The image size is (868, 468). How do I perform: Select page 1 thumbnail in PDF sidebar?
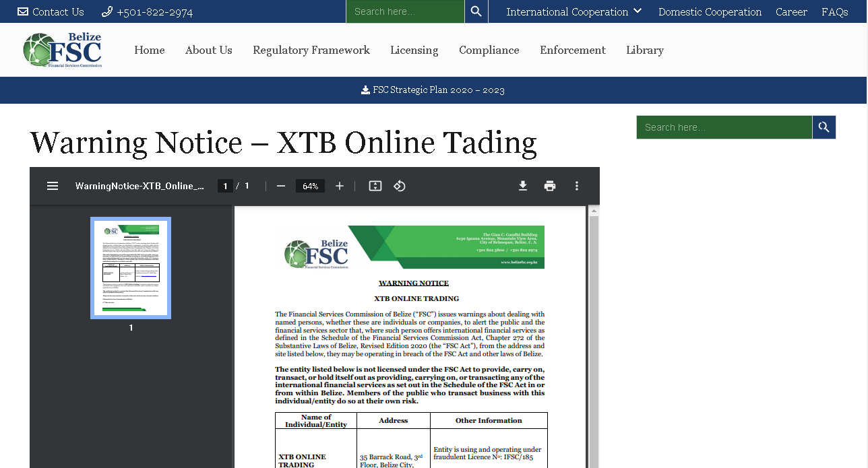coord(131,268)
